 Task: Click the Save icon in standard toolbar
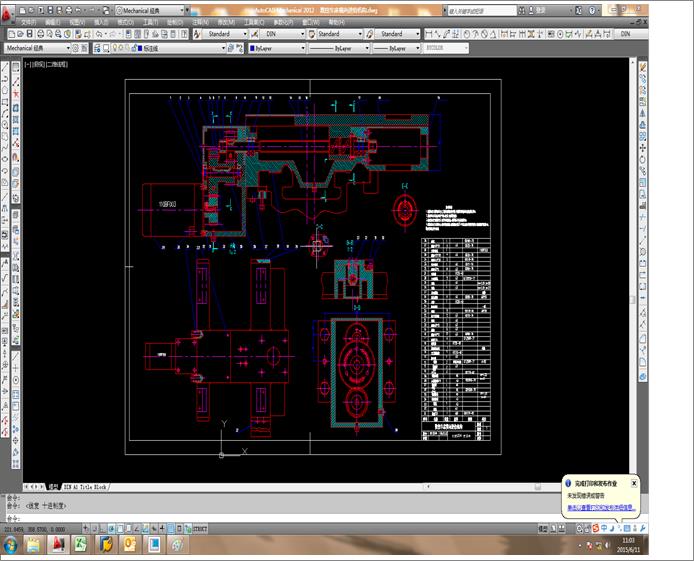30,34
